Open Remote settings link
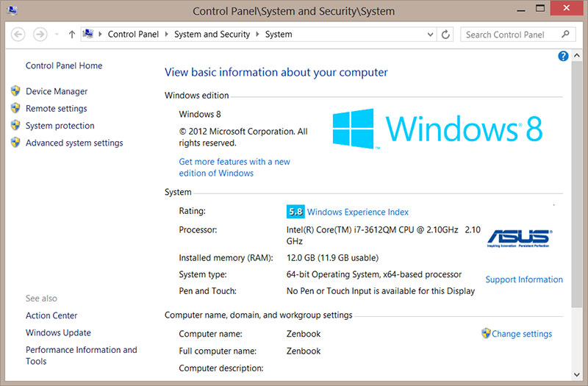 coord(57,108)
